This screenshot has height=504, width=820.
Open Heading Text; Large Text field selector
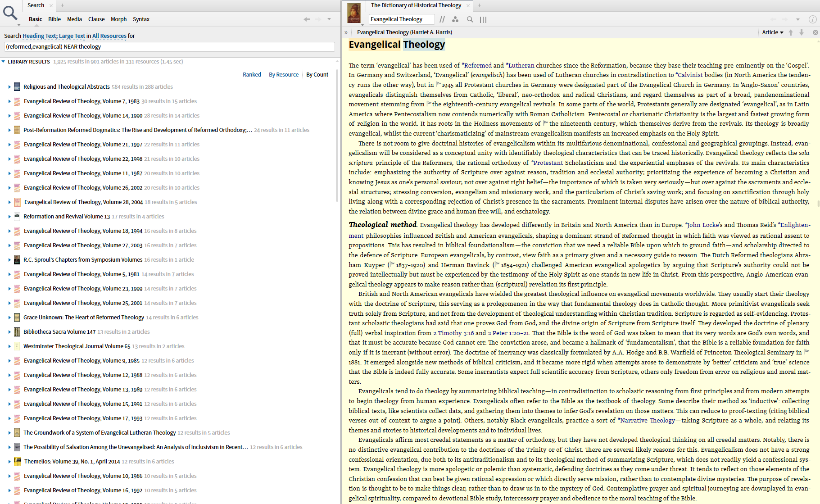click(54, 36)
